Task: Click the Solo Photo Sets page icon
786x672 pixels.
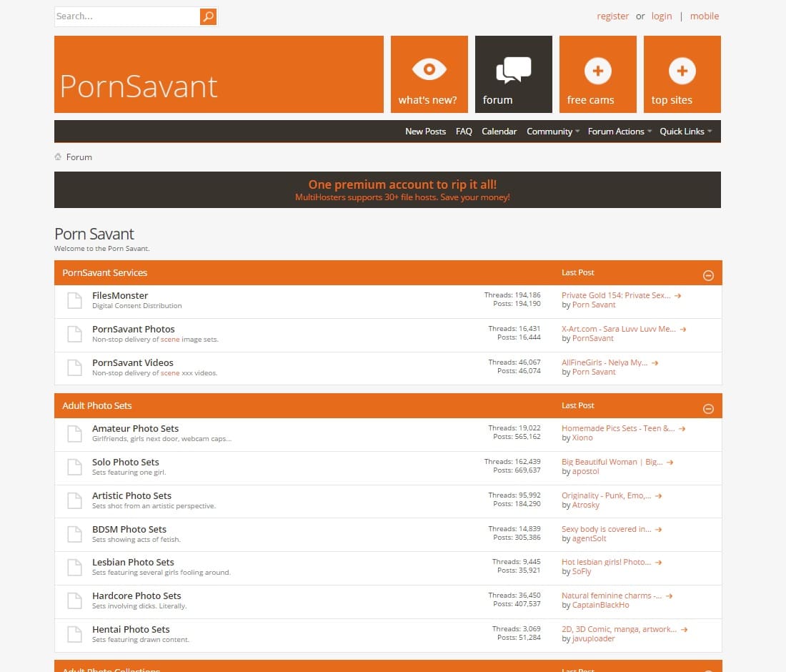Action: pyautogui.click(x=75, y=467)
